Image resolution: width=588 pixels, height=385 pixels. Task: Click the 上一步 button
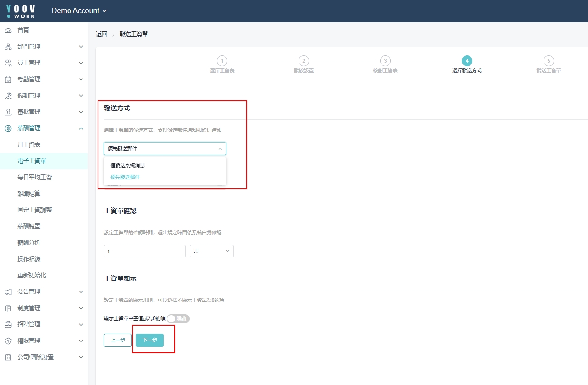click(x=118, y=340)
